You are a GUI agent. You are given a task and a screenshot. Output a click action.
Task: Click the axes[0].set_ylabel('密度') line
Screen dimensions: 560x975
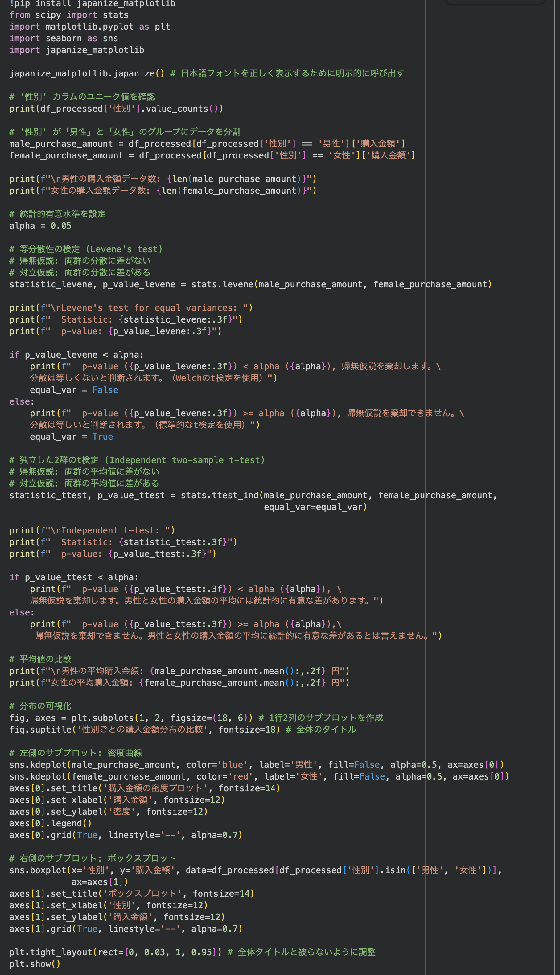[109, 812]
